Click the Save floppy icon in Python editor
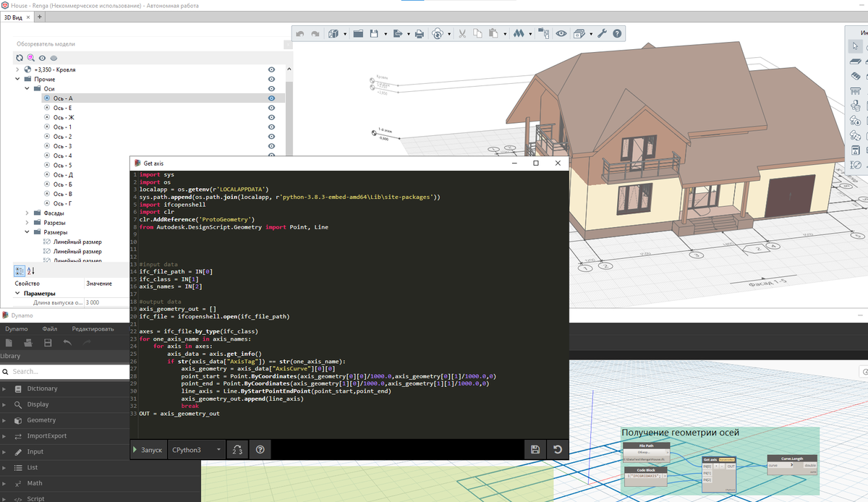Screen dimensions: 868x502 pos(535,449)
